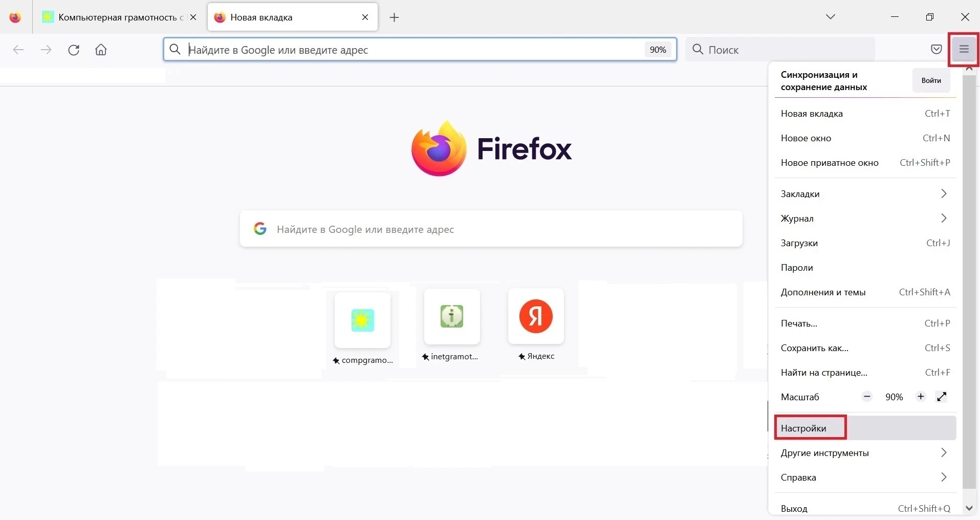This screenshot has width=980, height=520.
Task: Click the Firefox logo on new tab page
Action: tap(491, 148)
